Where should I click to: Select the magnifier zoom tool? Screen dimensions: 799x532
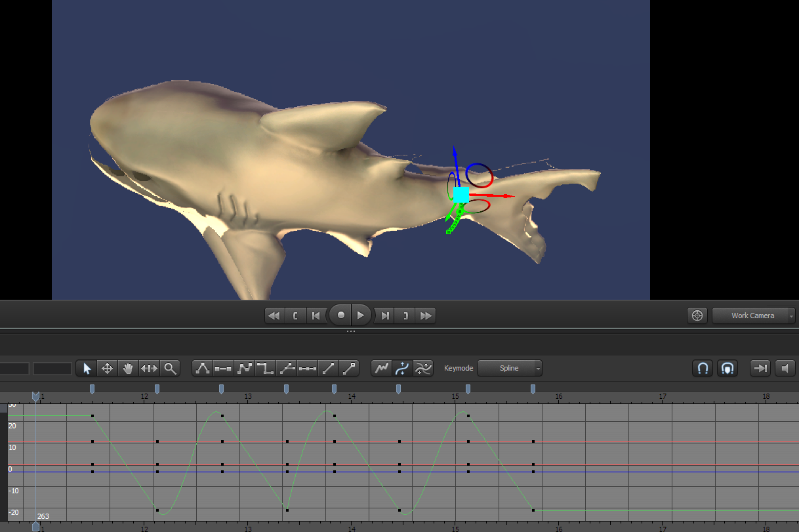(x=170, y=368)
